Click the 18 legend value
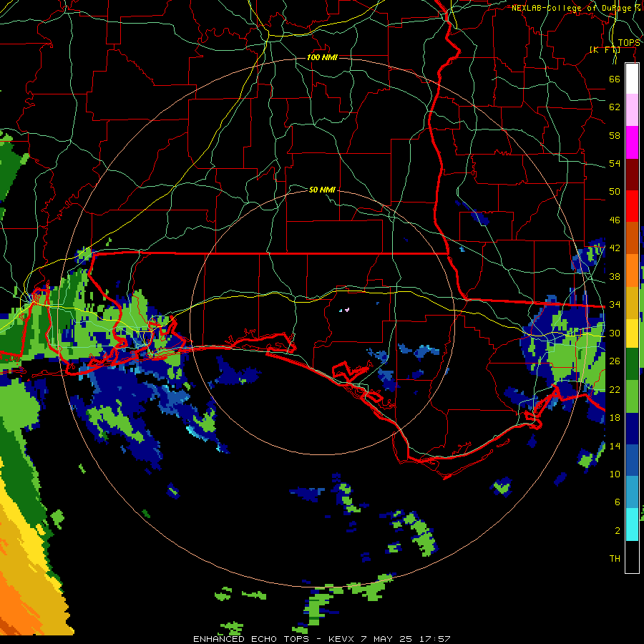The width and height of the screenshot is (644, 644). pyautogui.click(x=615, y=418)
